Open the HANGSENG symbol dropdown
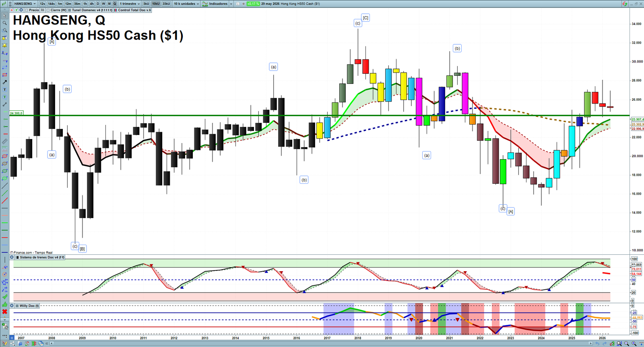This screenshot has height=347, width=644. (x=25, y=4)
